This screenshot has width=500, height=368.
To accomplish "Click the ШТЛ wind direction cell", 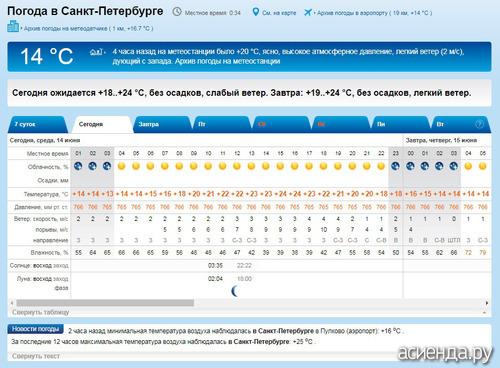I will [x=454, y=240].
